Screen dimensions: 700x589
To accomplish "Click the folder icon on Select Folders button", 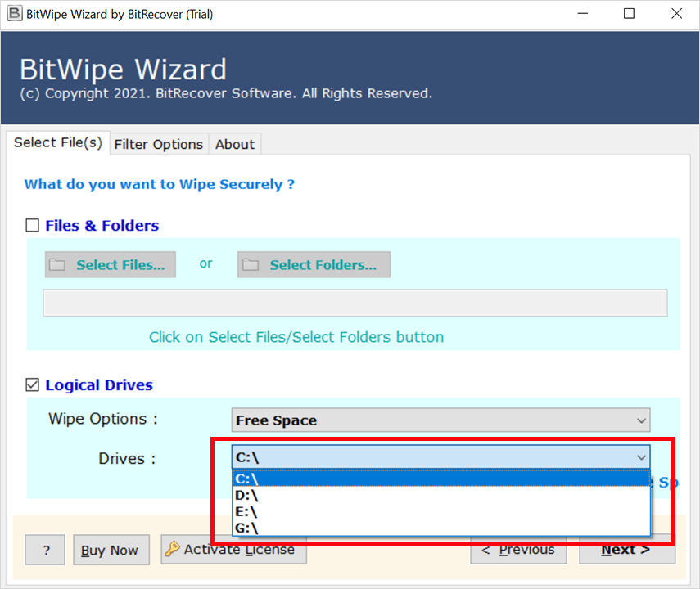I will [x=251, y=264].
